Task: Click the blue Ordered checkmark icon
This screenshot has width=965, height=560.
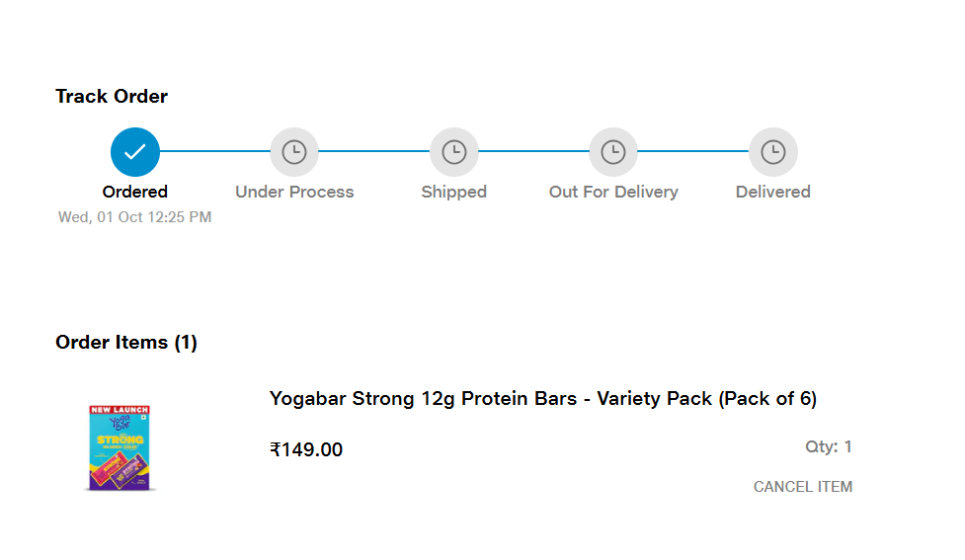Action: pyautogui.click(x=135, y=152)
